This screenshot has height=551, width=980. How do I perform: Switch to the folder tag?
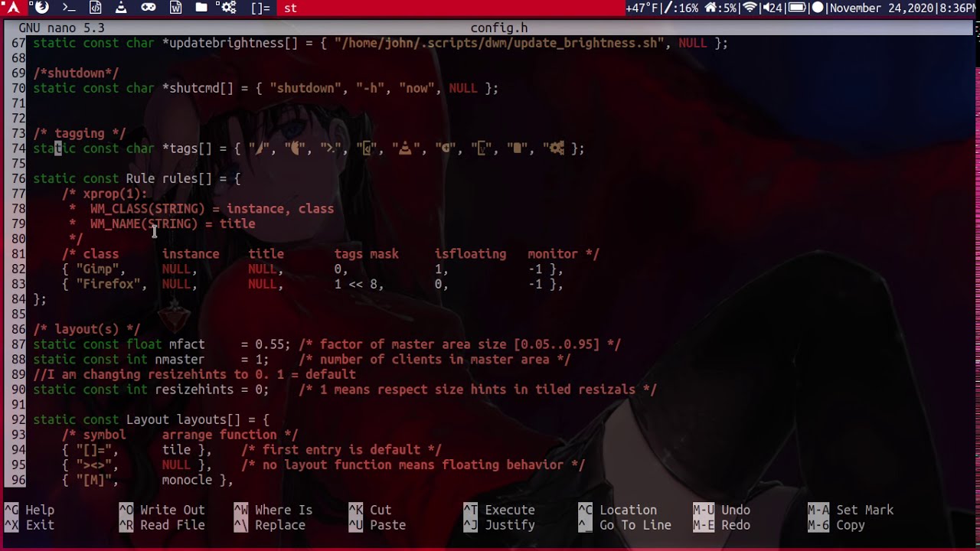[x=201, y=8]
